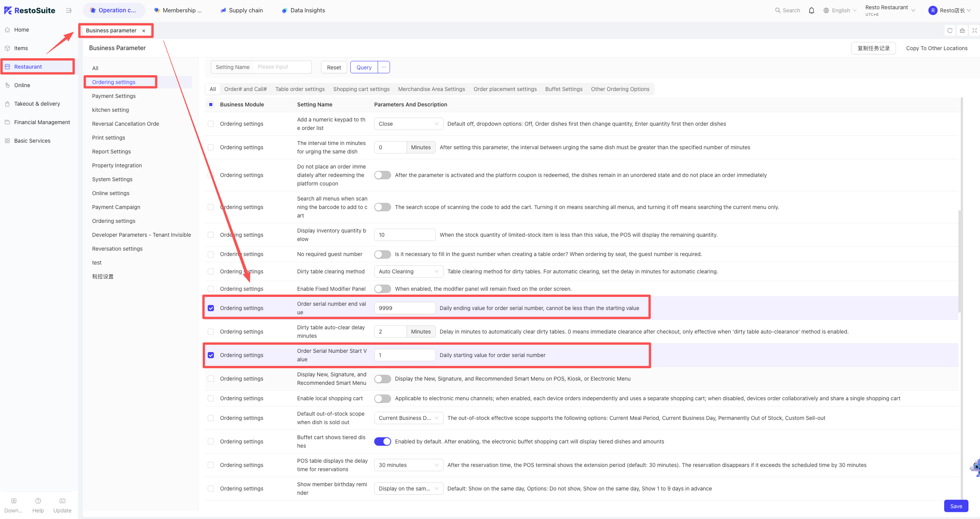Open Dirty table clearing method dropdown
The image size is (980, 519).
pos(408,271)
